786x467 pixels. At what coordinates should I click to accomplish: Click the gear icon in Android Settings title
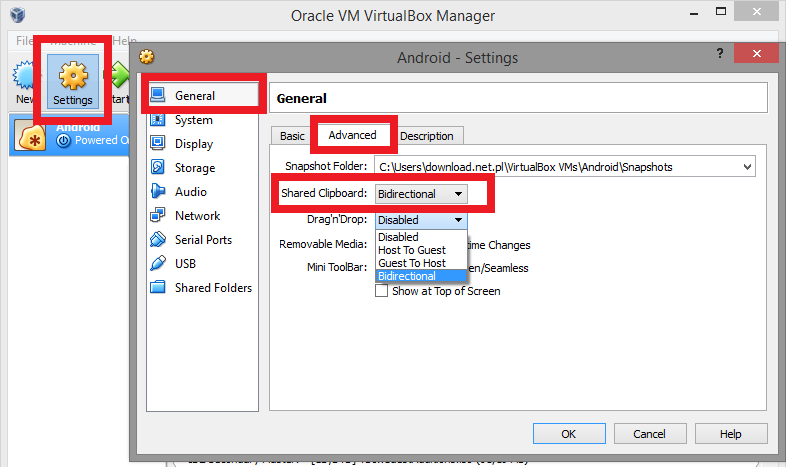coord(147,57)
